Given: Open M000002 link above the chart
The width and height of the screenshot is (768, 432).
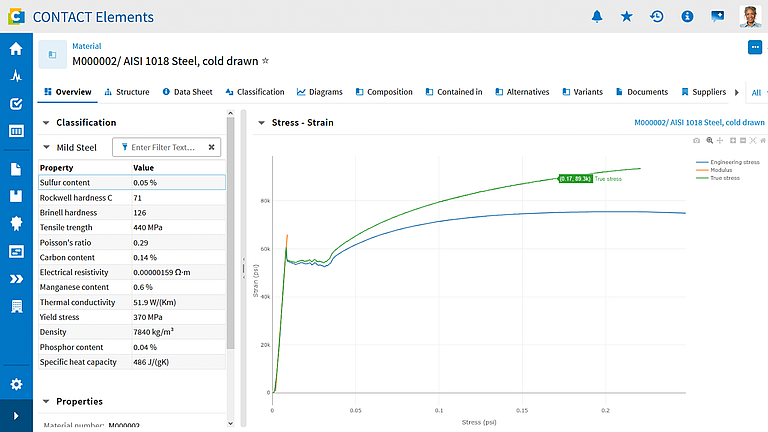Looking at the screenshot, I should 699,122.
